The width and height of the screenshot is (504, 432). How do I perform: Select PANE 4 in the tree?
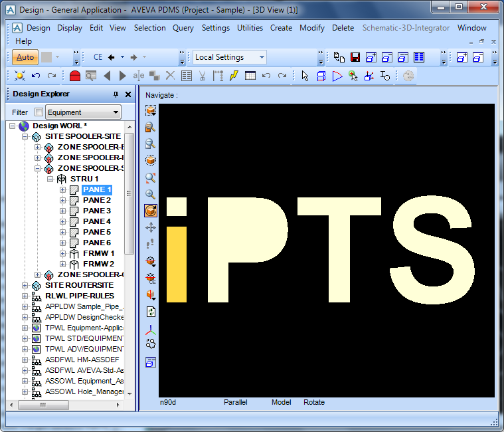(x=97, y=221)
